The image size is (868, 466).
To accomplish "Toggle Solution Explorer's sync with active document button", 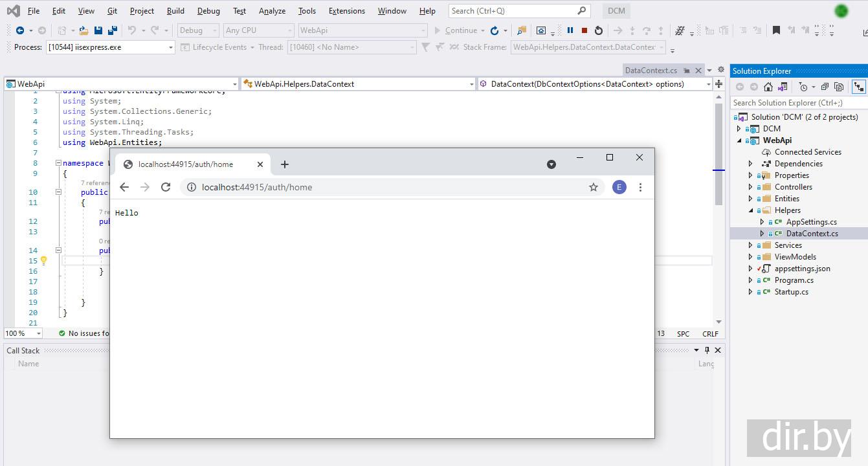I will 858,87.
